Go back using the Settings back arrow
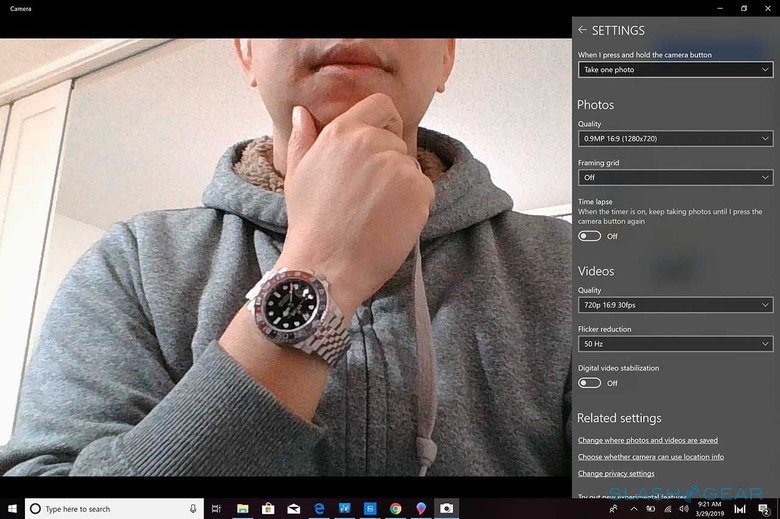The width and height of the screenshot is (780, 519). 582,30
